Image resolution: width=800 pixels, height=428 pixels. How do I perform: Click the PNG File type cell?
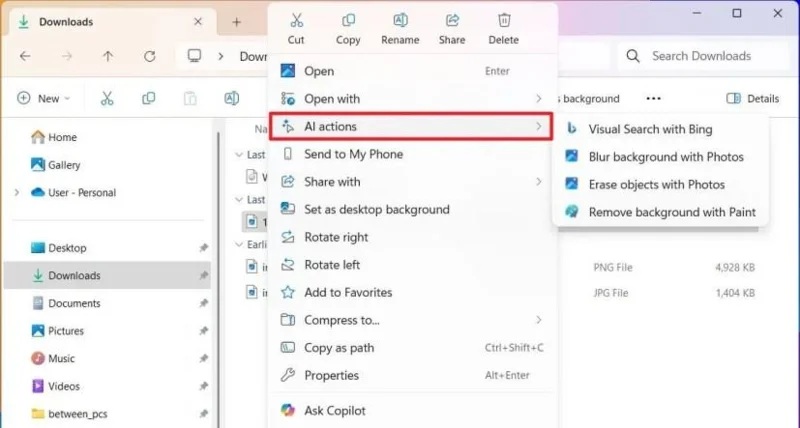pyautogui.click(x=613, y=267)
